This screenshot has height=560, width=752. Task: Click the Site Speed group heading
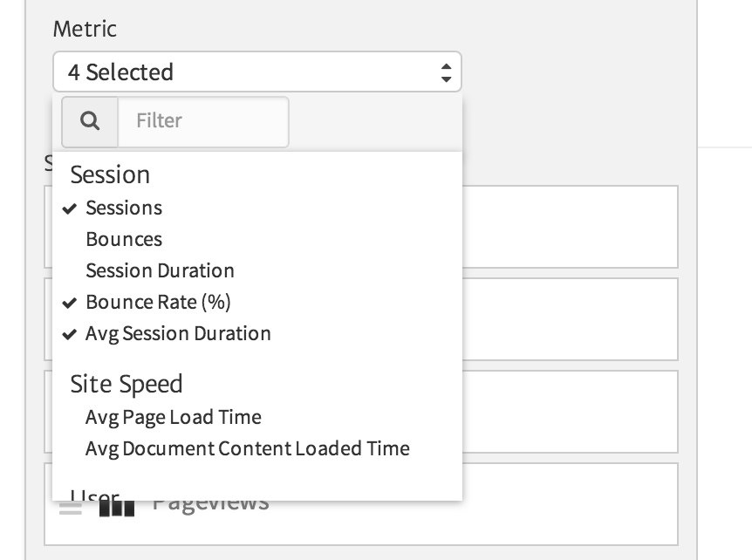pyautogui.click(x=126, y=384)
